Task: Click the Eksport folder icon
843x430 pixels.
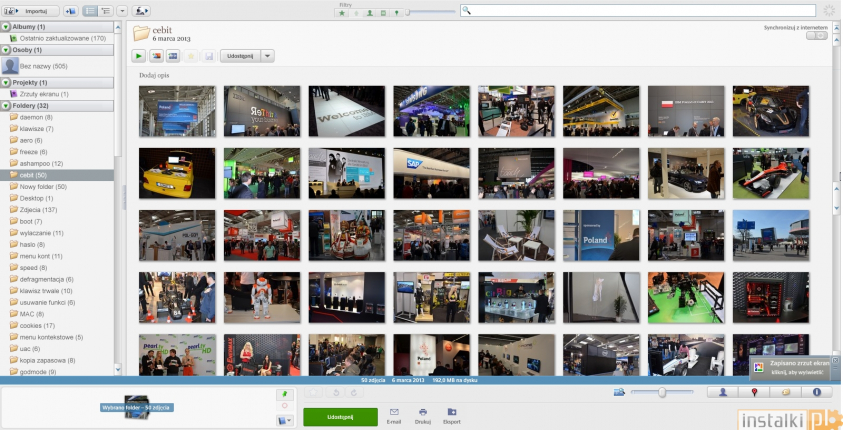Action: tap(452, 415)
